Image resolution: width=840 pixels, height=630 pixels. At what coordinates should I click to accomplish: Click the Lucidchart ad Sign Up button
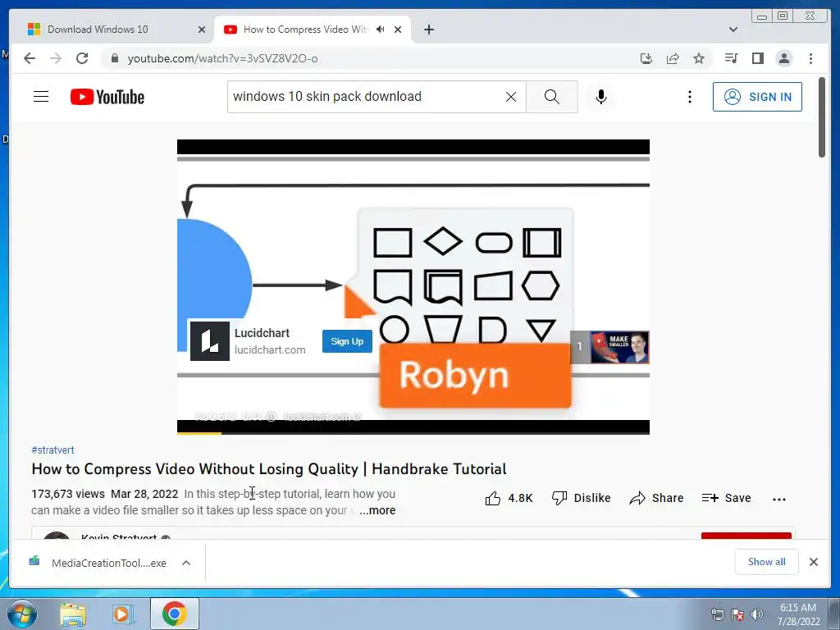(347, 341)
